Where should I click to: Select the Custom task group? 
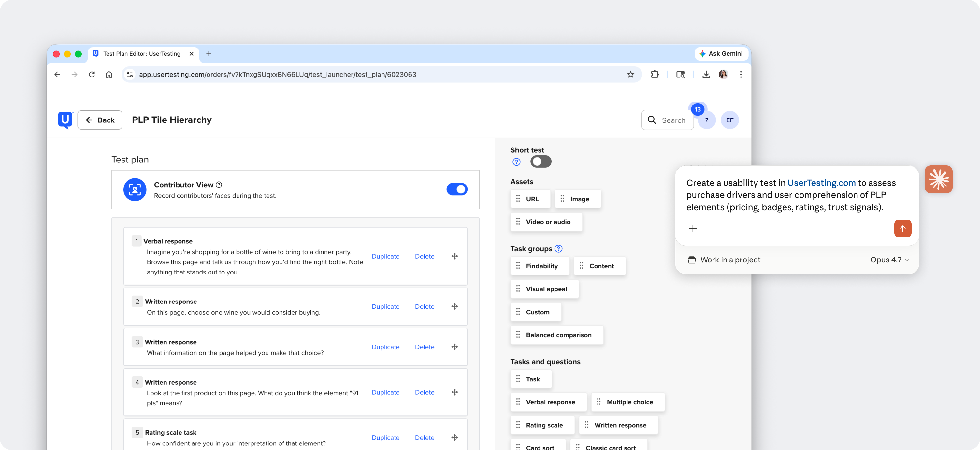[x=536, y=312]
